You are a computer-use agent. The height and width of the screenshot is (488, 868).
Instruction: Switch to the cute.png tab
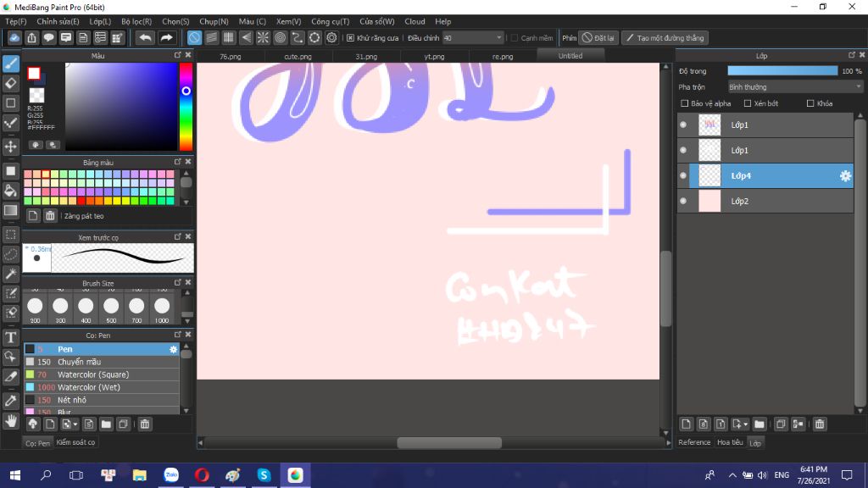298,57
